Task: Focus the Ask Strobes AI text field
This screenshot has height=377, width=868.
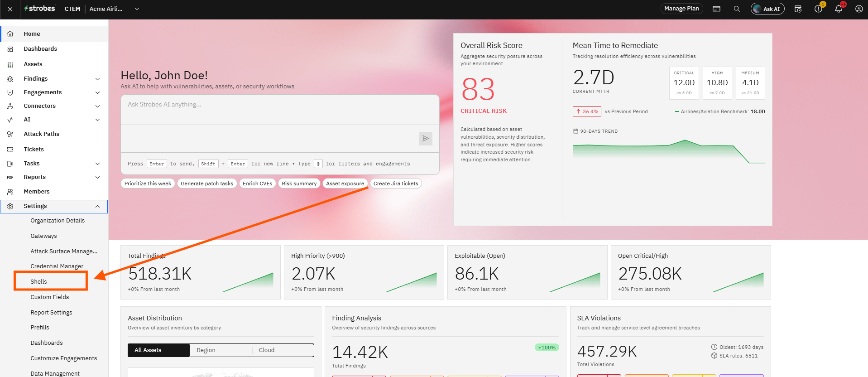Action: [280, 110]
